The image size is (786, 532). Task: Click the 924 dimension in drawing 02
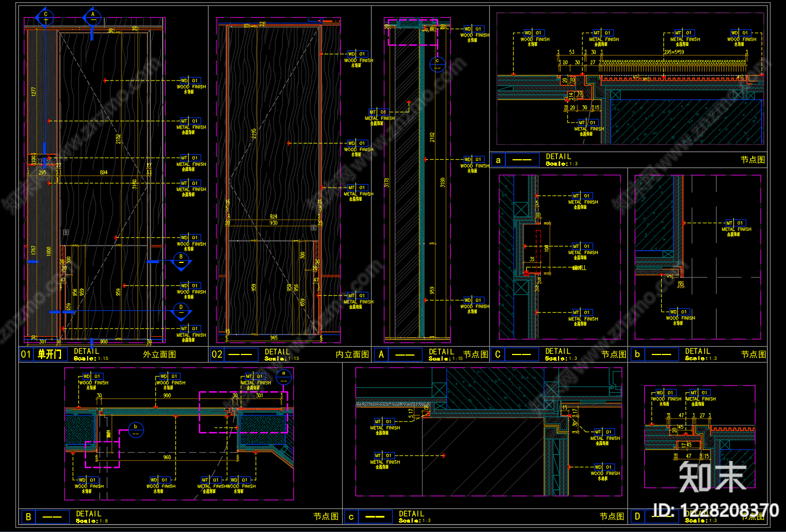(273, 216)
